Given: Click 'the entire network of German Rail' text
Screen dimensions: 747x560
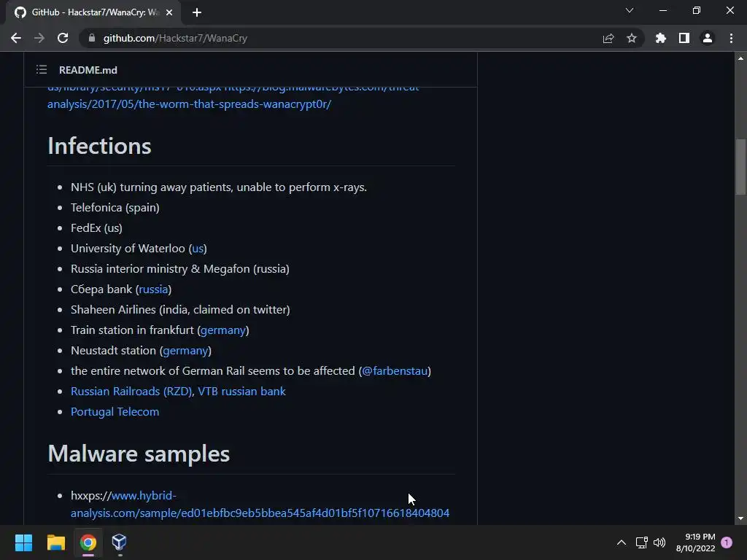Looking at the screenshot, I should click(213, 371).
